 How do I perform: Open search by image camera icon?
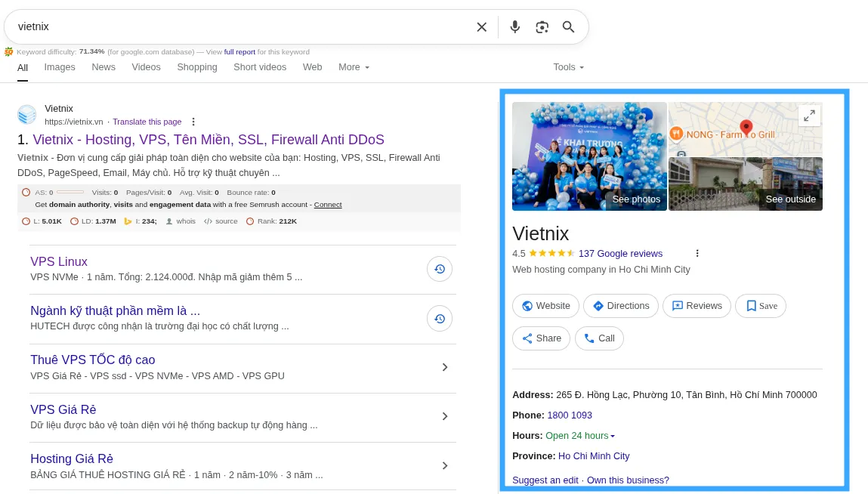(x=542, y=27)
